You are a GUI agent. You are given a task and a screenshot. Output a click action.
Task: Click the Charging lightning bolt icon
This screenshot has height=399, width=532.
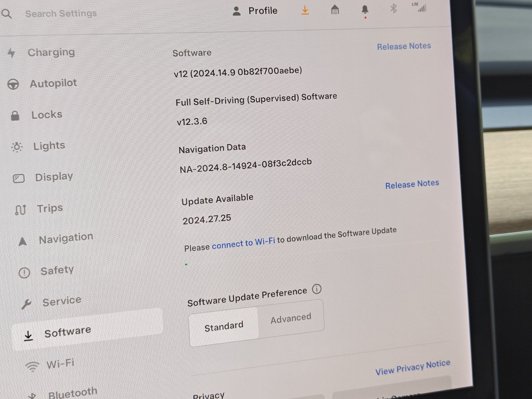[11, 53]
